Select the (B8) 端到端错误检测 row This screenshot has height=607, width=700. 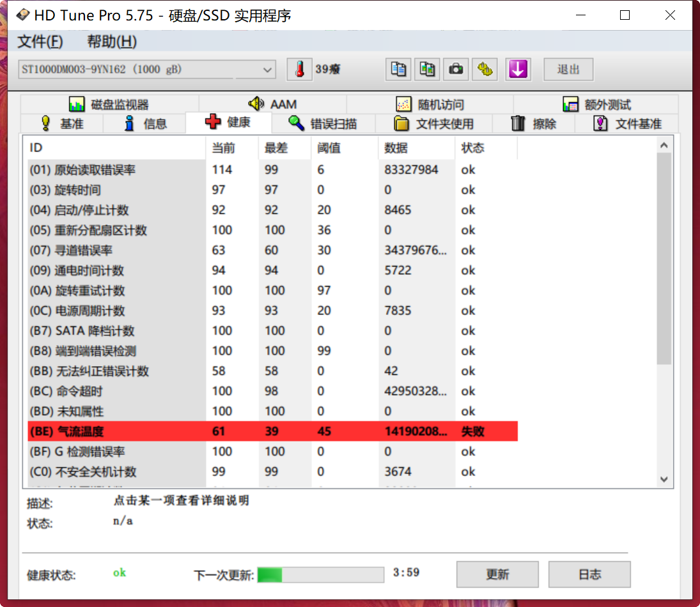click(273, 351)
